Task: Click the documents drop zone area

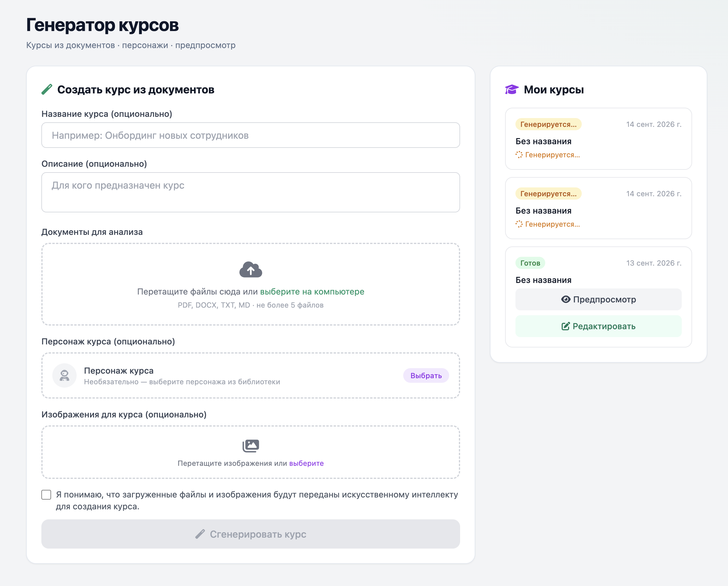Action: click(x=251, y=284)
